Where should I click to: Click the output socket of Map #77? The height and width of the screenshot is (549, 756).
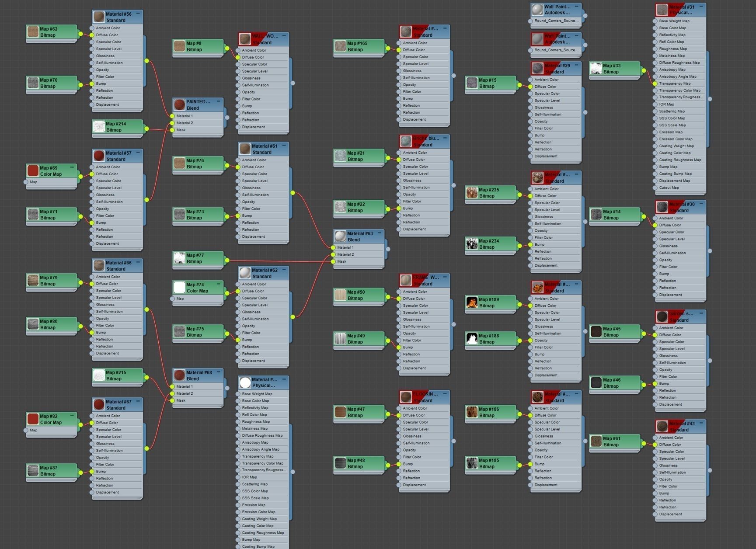pyautogui.click(x=227, y=260)
